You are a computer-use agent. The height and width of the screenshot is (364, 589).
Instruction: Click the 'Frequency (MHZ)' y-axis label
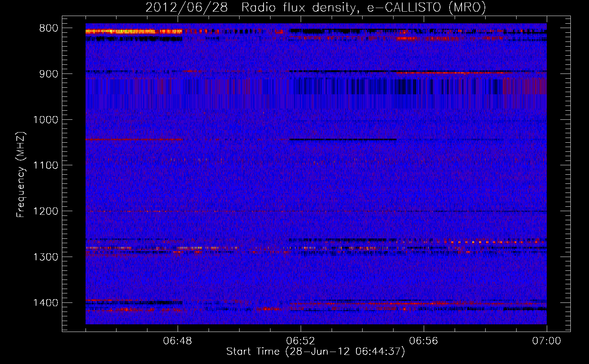click(21, 175)
